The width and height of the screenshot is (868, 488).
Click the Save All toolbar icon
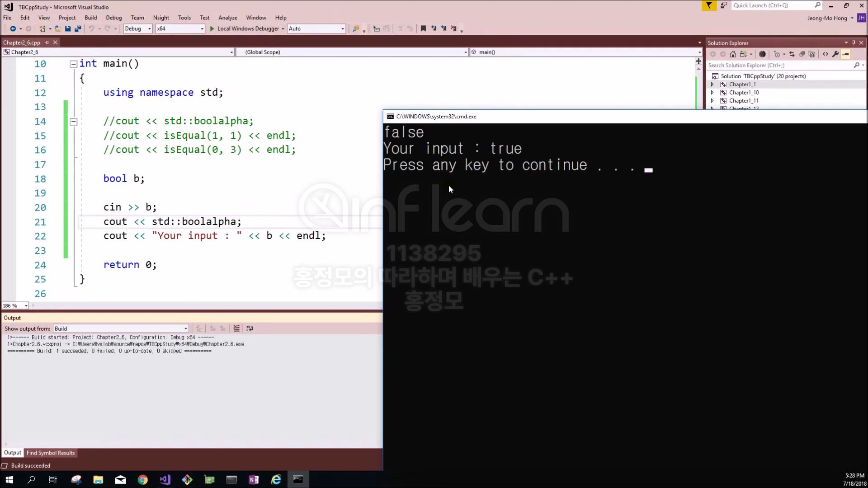click(78, 28)
